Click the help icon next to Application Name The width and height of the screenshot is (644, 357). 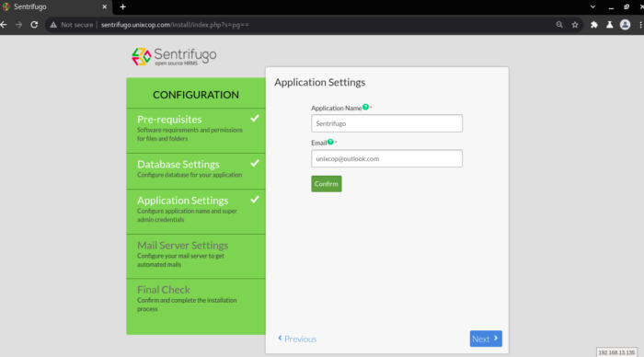coord(365,107)
